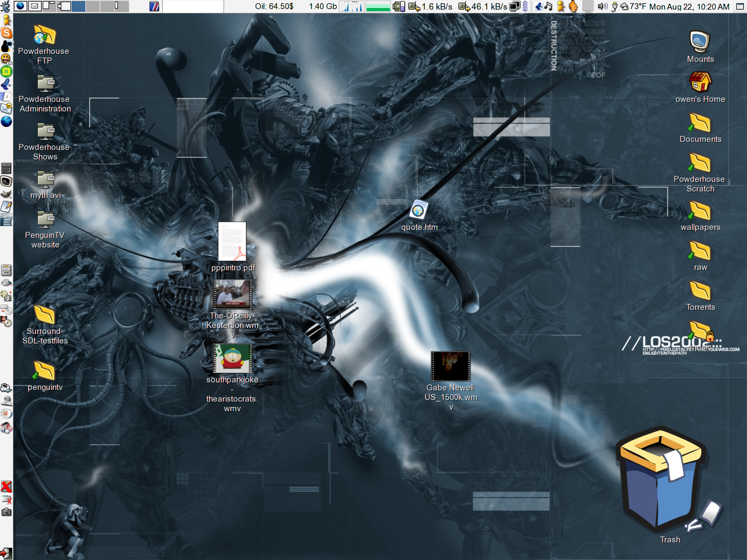Click the yellow smiley launcher in side panel
The image size is (747, 560).
click(x=6, y=59)
